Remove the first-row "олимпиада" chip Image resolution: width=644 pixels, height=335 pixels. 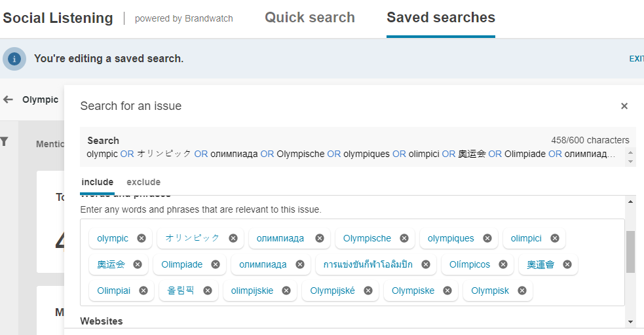[320, 238]
